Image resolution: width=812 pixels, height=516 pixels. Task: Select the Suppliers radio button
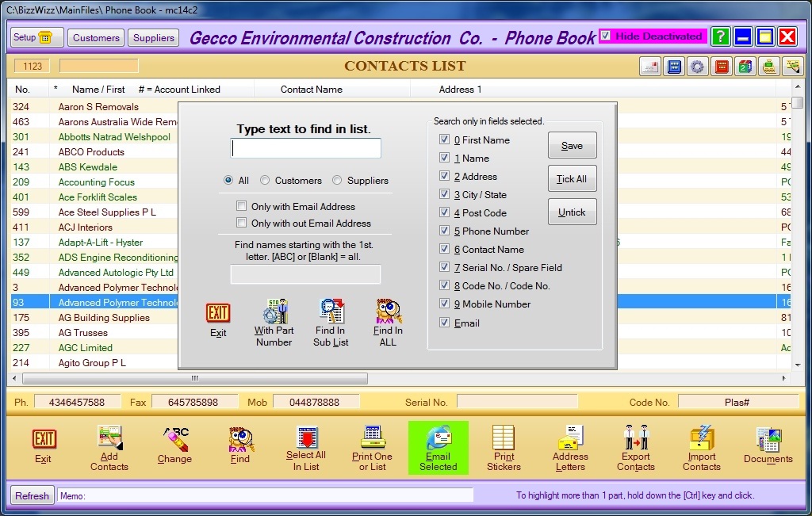[337, 180]
